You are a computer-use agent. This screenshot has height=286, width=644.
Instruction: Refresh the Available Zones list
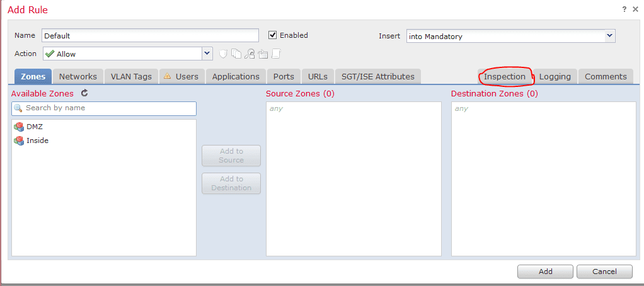[84, 93]
